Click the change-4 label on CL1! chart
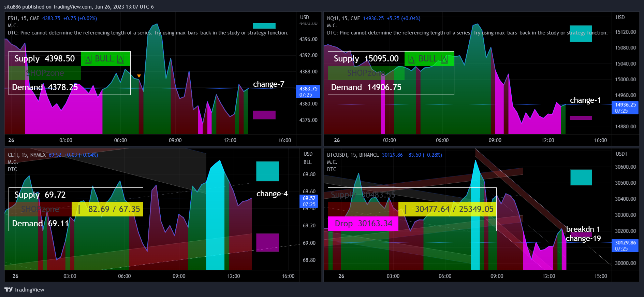Image resolution: width=644 pixels, height=297 pixels. pos(272,194)
